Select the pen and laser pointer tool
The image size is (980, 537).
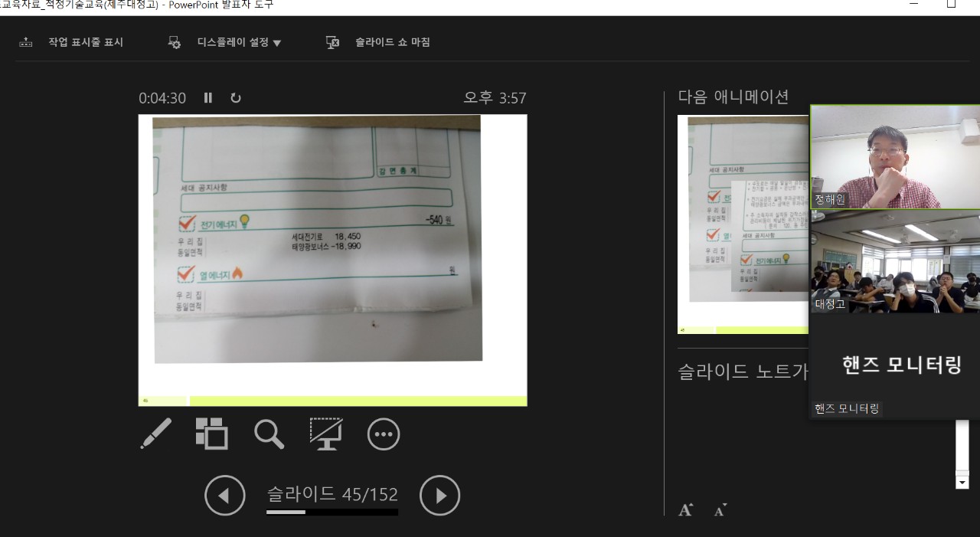156,434
